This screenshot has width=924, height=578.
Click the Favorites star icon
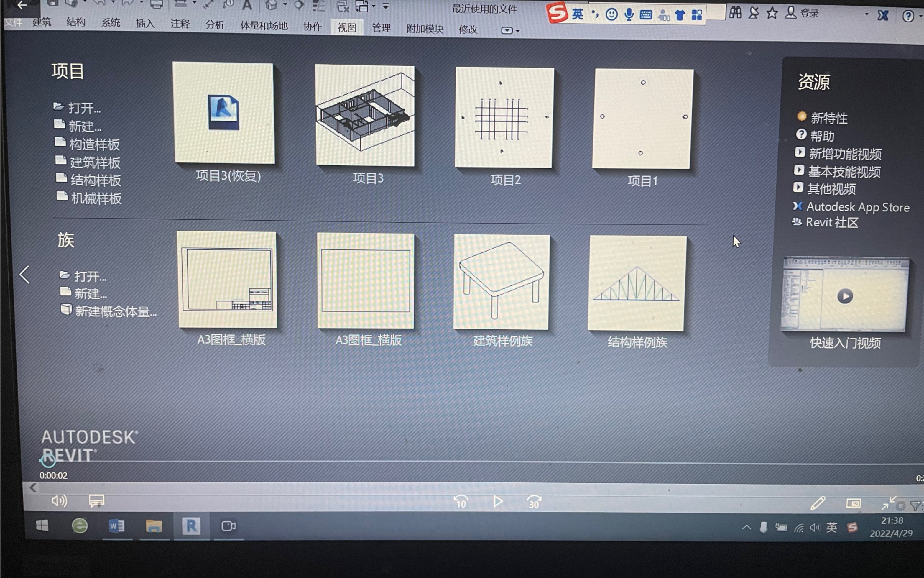tap(772, 13)
